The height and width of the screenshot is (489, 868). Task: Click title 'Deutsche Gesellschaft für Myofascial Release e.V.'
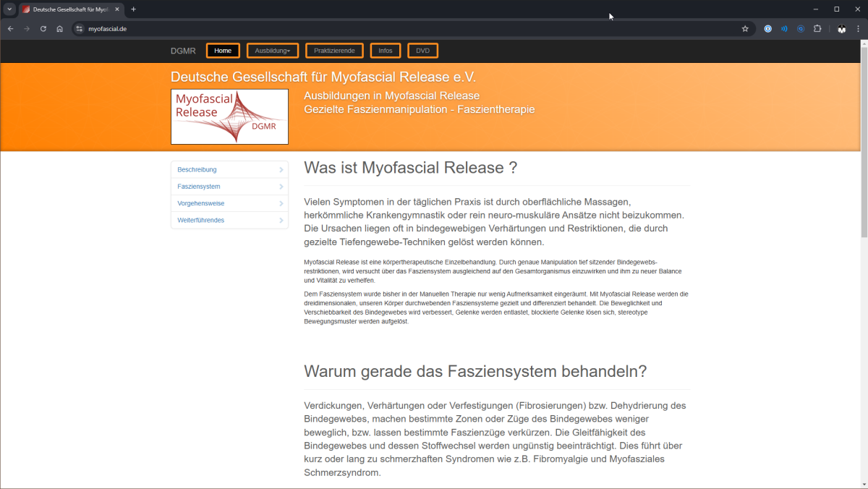pos(323,77)
